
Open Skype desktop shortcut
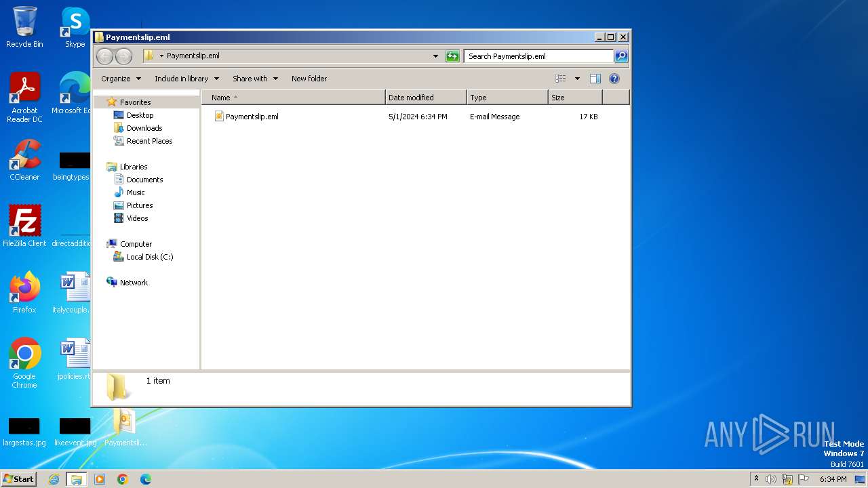pos(75,27)
